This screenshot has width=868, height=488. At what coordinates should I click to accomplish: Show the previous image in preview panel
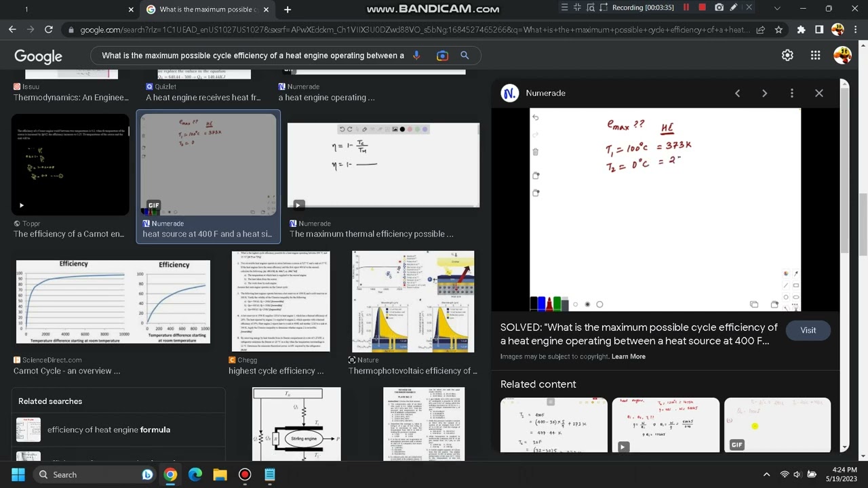737,94
